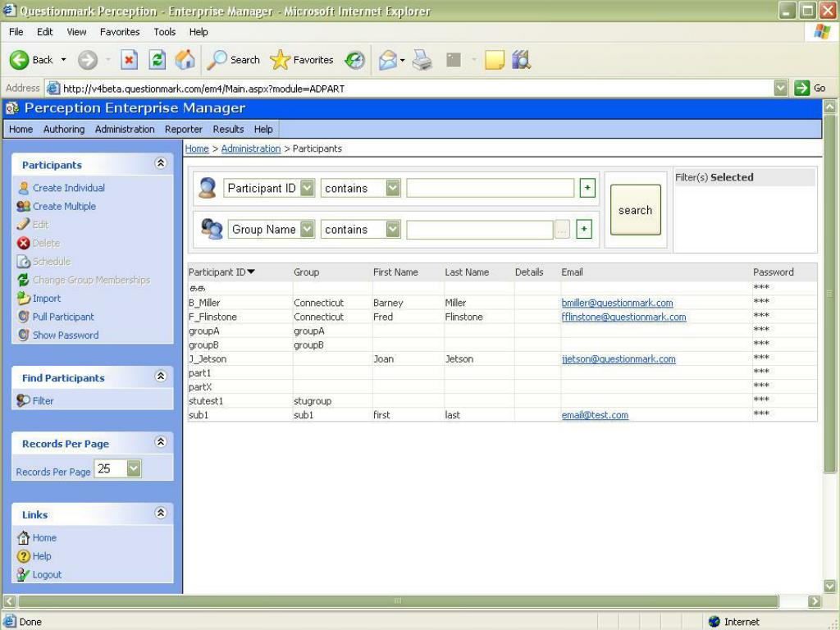Screen dimensions: 840x630
Task: Click the Pull Participant shield icon
Action: point(23,317)
